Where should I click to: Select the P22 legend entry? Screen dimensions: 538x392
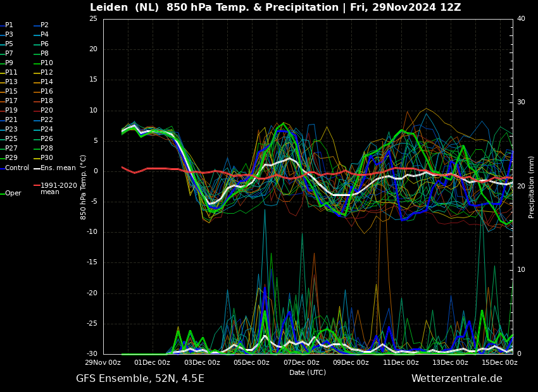point(46,120)
